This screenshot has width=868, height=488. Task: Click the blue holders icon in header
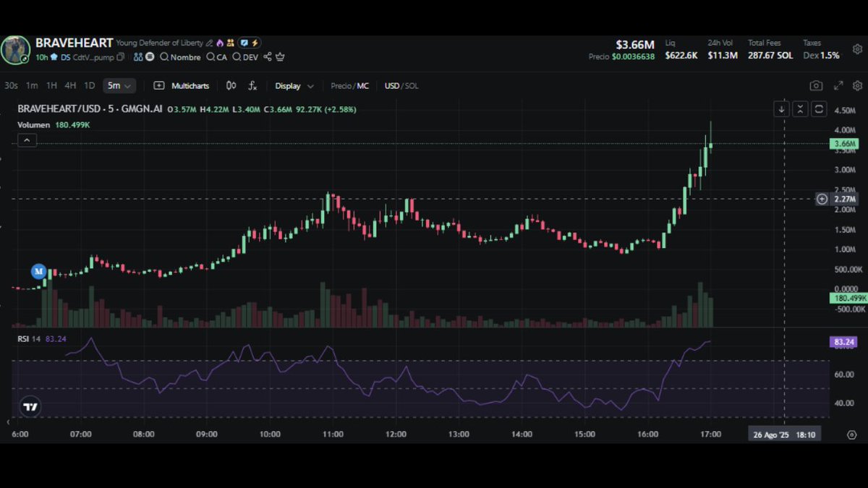point(138,57)
